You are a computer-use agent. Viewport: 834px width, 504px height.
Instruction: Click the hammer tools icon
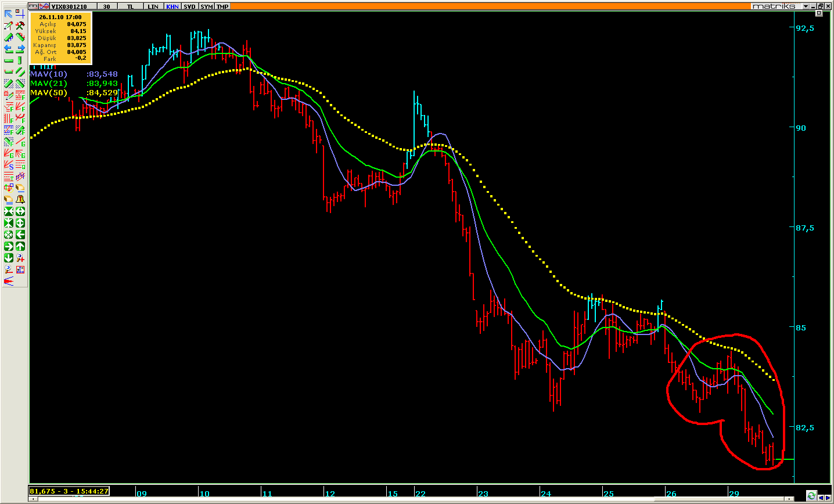pos(20,26)
